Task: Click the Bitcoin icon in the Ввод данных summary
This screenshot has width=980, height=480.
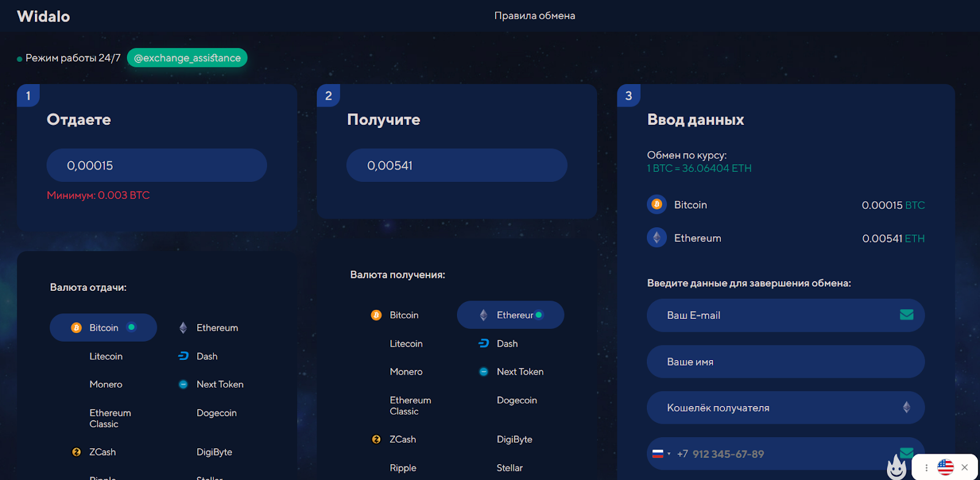Action: pos(657,204)
